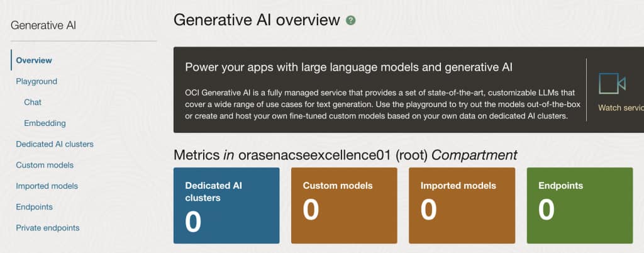Viewport: 644px width, 253px height.
Task: Navigate to Imported models in sidebar
Action: 47,186
